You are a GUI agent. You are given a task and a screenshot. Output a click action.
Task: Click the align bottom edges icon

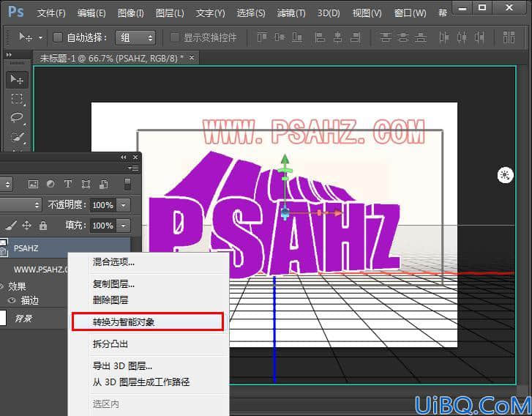[x=297, y=37]
